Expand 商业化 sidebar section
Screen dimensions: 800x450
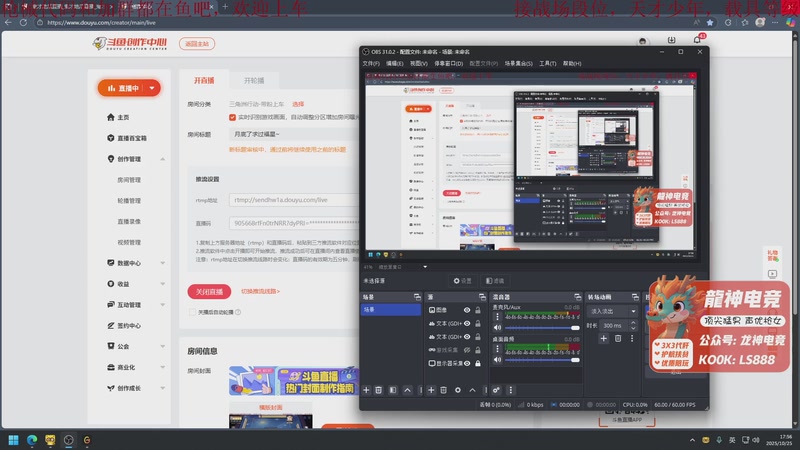tap(163, 367)
